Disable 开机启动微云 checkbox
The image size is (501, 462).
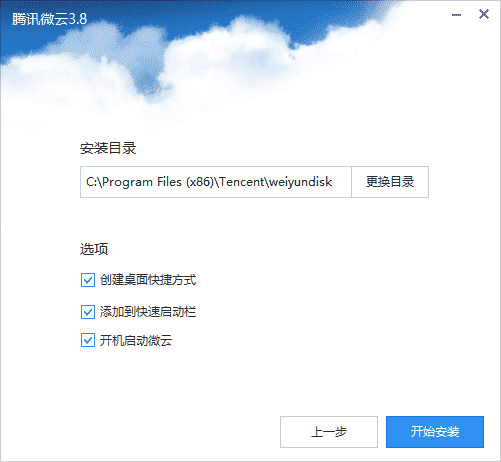coord(88,340)
